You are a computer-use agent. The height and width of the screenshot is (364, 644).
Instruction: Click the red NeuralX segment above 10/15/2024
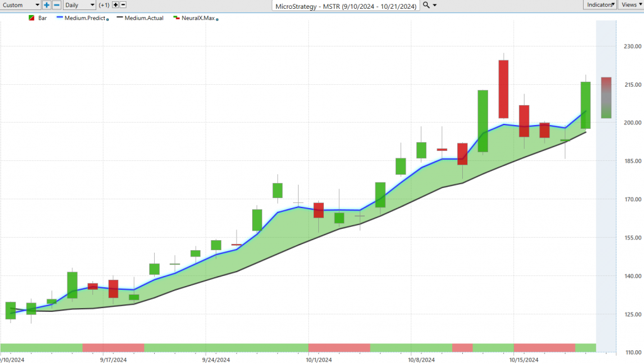tap(545, 348)
